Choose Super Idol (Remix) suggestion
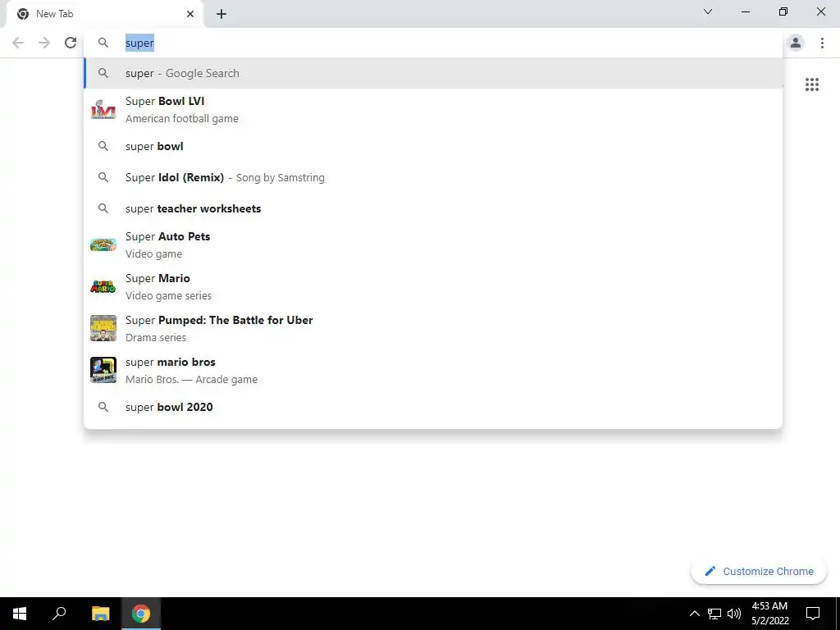Viewport: 840px width, 630px height. point(433,177)
